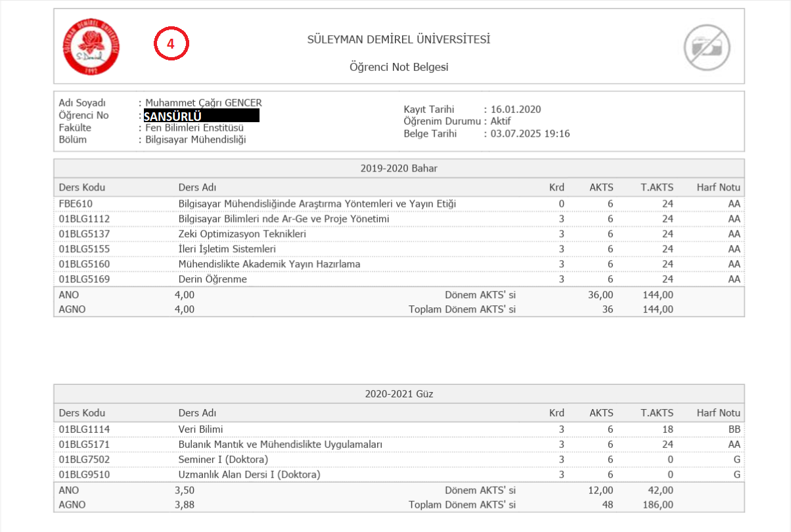
Task: Click Ders Adı column header in Güz table
Action: coord(197,413)
